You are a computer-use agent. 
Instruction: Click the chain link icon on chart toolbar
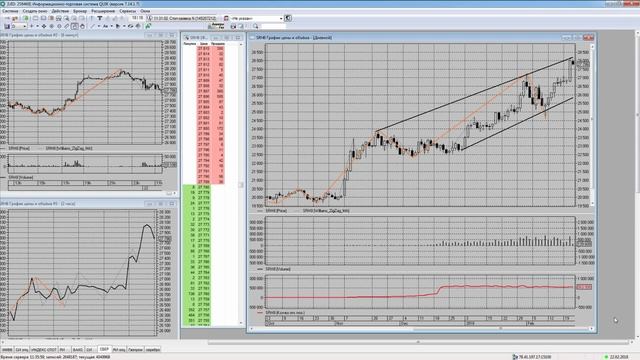pos(67,26)
